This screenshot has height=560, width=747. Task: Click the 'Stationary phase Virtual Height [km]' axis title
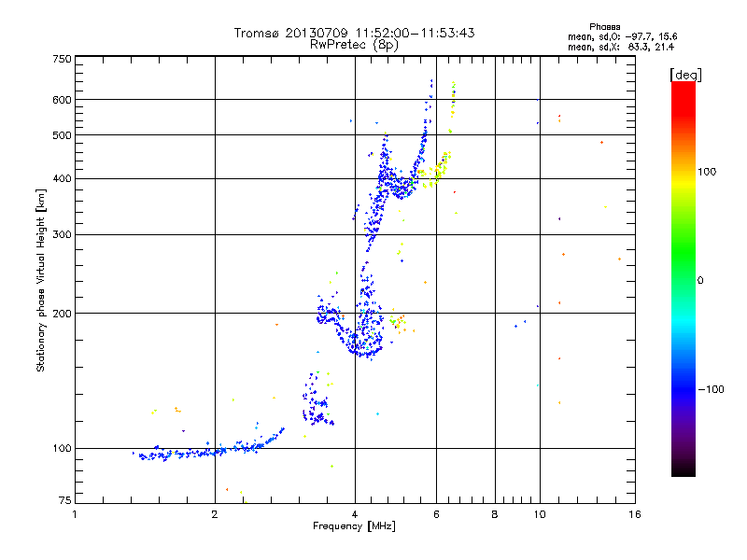point(41,281)
